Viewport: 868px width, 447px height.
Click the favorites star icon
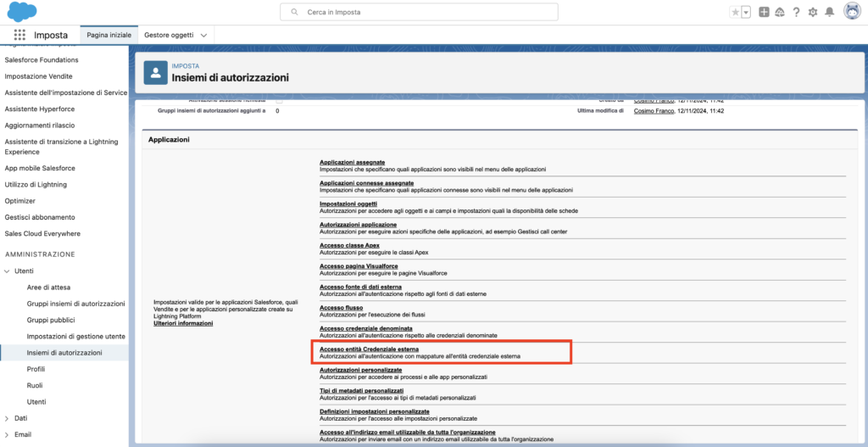coord(735,12)
